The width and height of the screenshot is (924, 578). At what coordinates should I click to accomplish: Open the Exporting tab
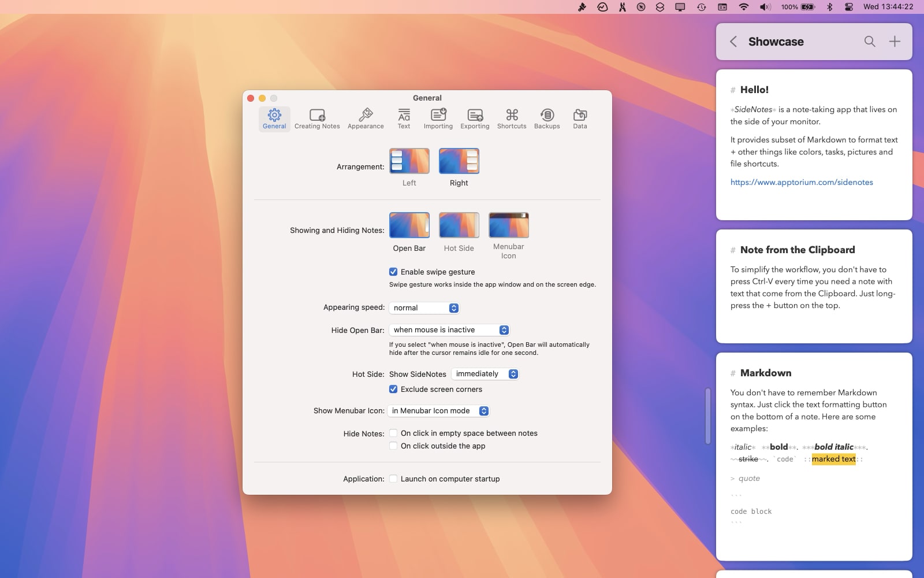point(475,118)
